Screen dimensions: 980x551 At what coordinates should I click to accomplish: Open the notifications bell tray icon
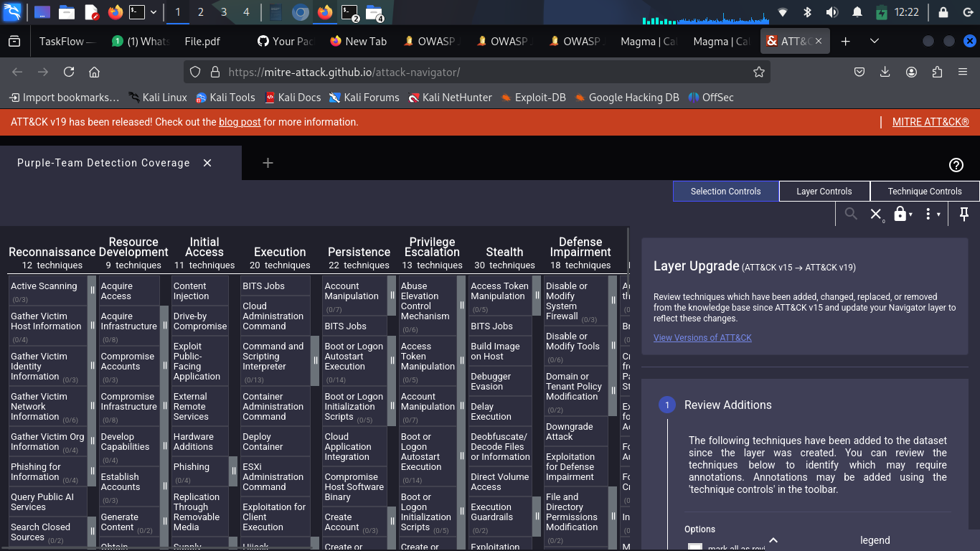coord(857,11)
